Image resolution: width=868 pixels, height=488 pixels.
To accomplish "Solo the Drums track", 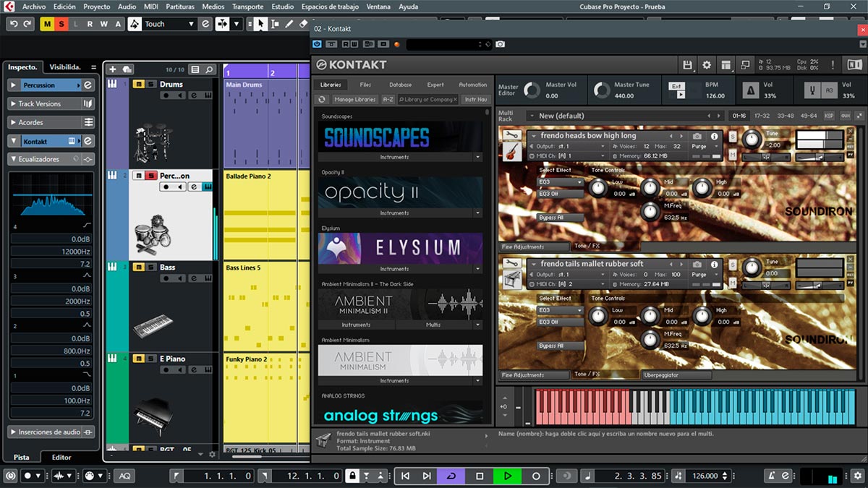I will click(150, 84).
